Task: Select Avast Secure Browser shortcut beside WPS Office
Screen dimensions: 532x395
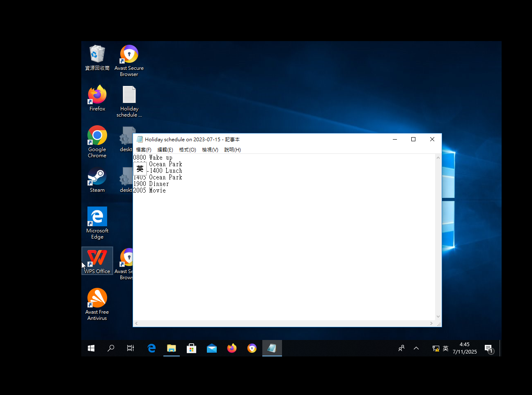Action: click(x=126, y=264)
